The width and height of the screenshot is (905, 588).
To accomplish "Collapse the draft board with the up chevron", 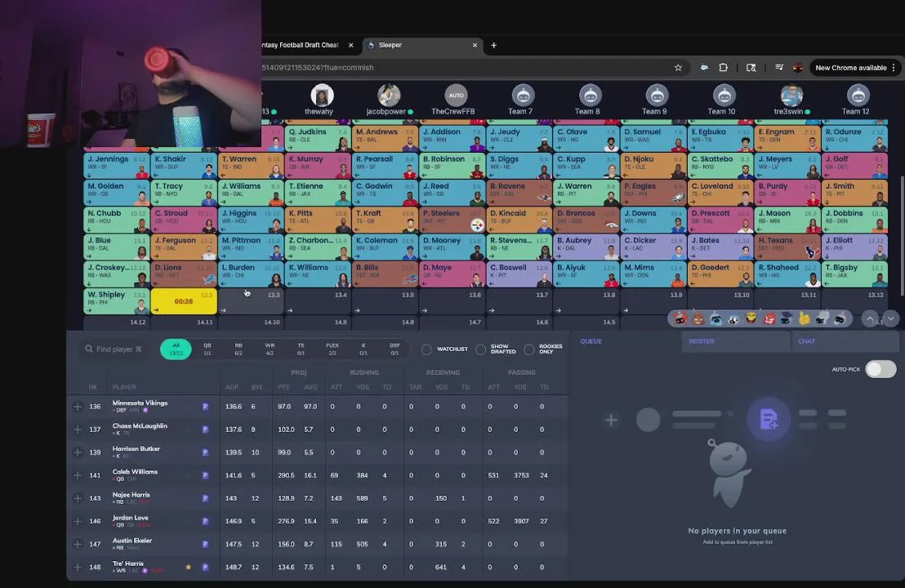I will pos(870,318).
